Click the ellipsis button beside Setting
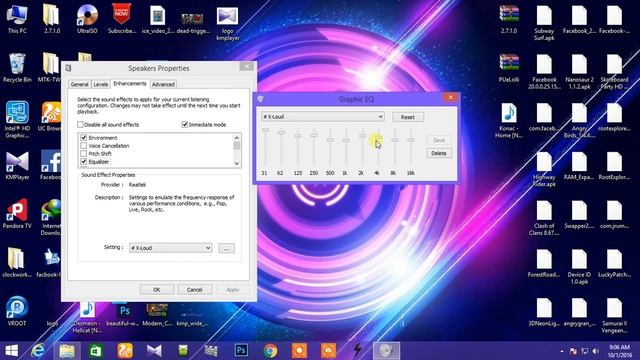This screenshot has width=640, height=360. tap(227, 248)
